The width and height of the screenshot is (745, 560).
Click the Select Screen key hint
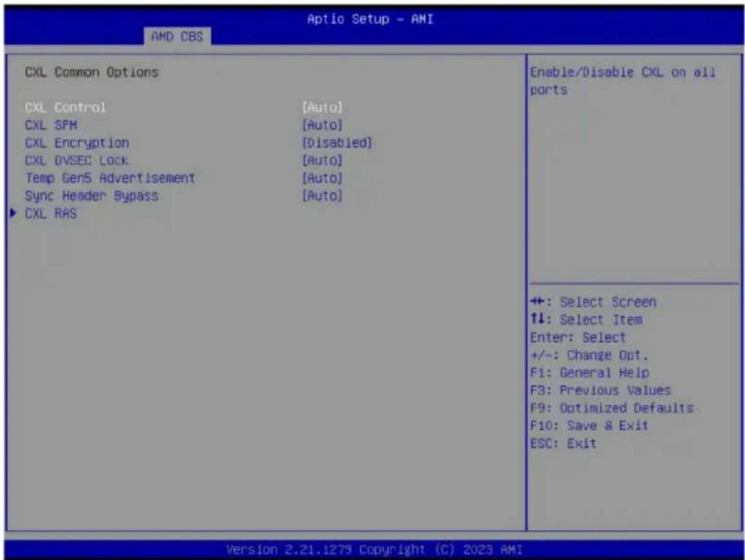pyautogui.click(x=593, y=302)
